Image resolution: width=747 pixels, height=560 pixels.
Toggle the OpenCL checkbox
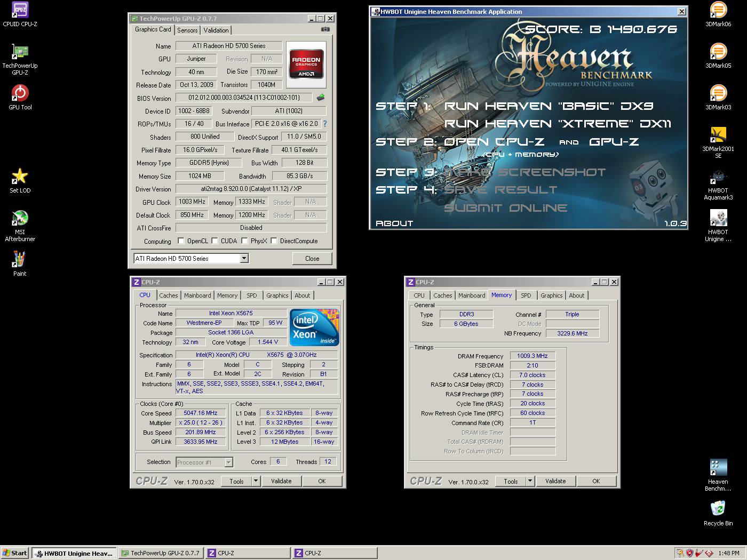point(181,241)
